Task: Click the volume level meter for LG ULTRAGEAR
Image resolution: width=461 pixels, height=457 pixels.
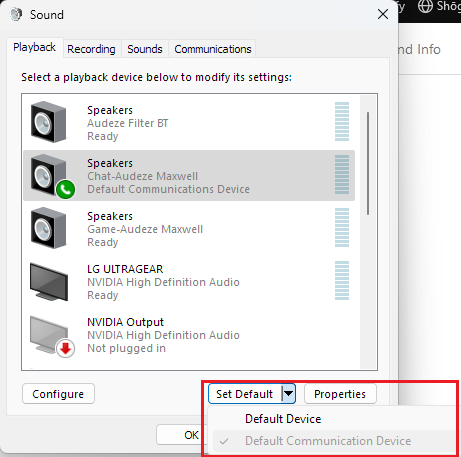Action: point(342,281)
